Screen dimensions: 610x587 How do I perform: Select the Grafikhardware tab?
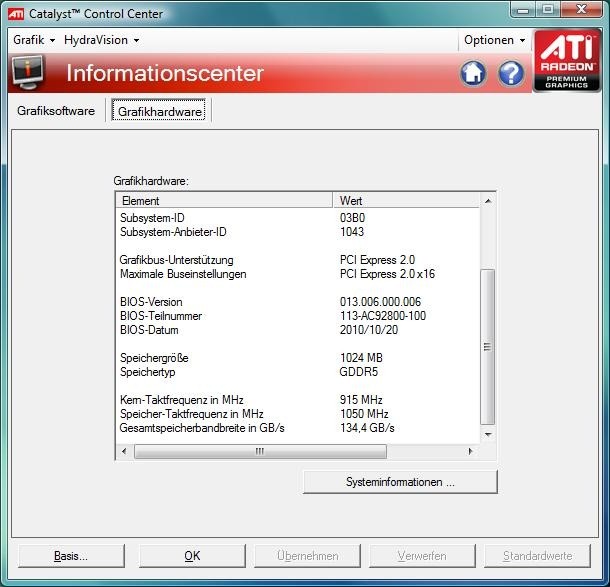(x=159, y=111)
